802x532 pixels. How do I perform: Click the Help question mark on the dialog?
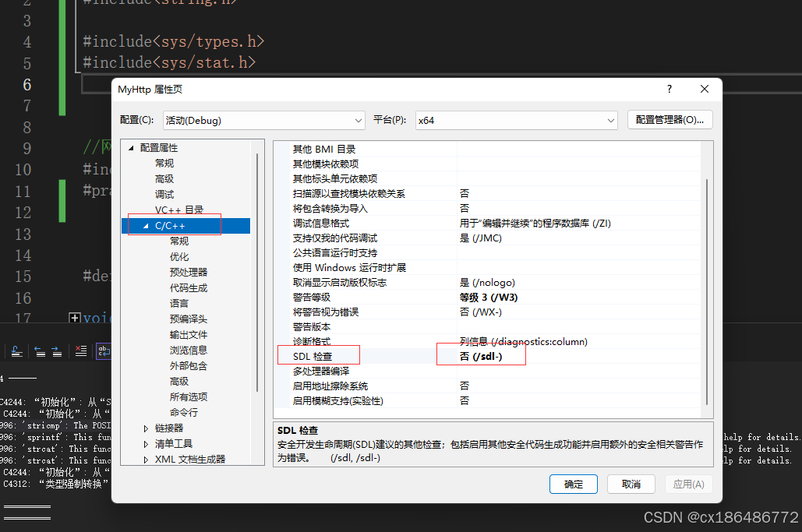pyautogui.click(x=669, y=89)
